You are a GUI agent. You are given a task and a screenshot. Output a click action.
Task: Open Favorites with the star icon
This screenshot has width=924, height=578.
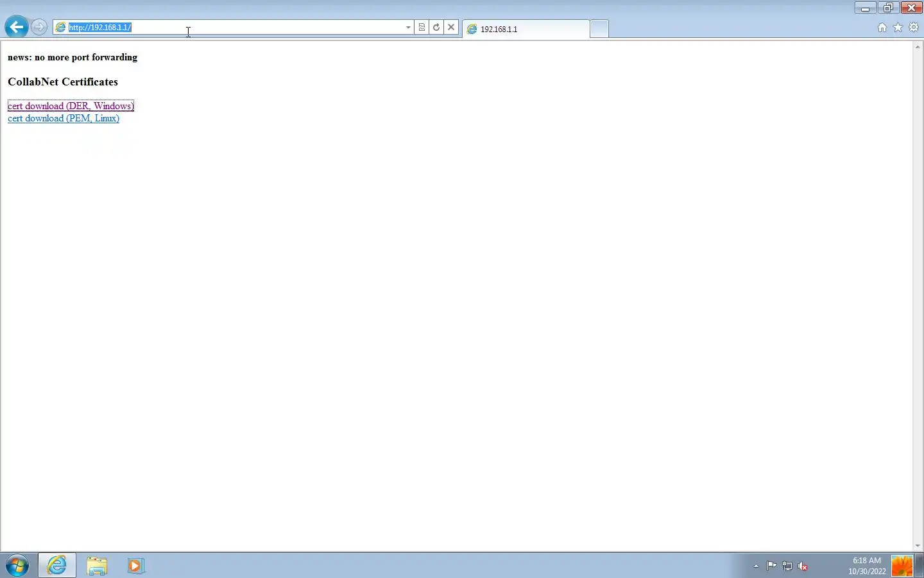[x=898, y=28]
